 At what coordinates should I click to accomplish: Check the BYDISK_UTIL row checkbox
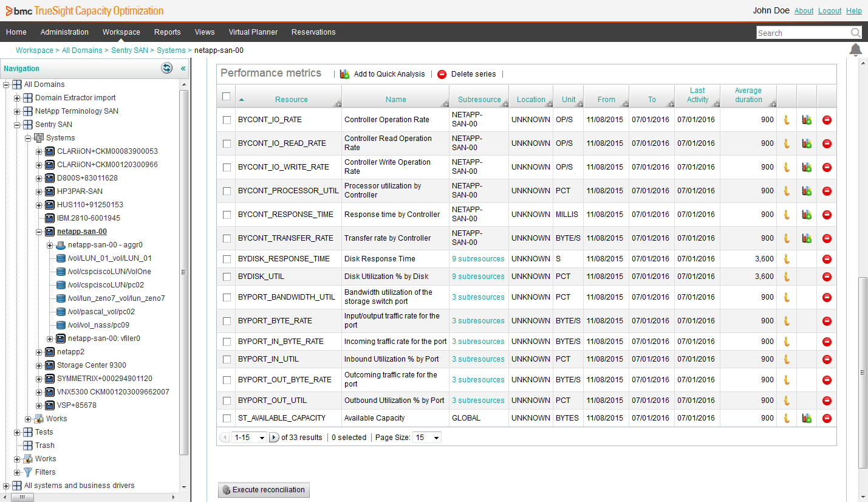click(x=227, y=277)
